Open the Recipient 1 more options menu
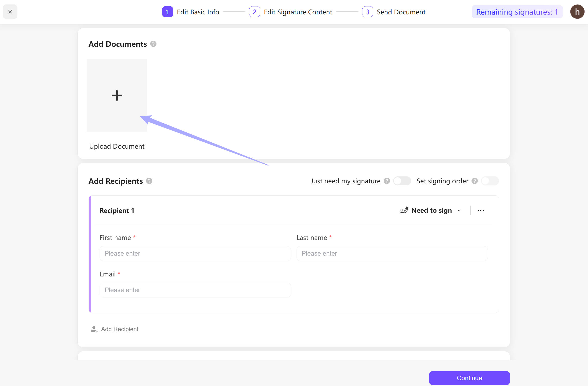Screen dimensions: 588x386 point(481,211)
